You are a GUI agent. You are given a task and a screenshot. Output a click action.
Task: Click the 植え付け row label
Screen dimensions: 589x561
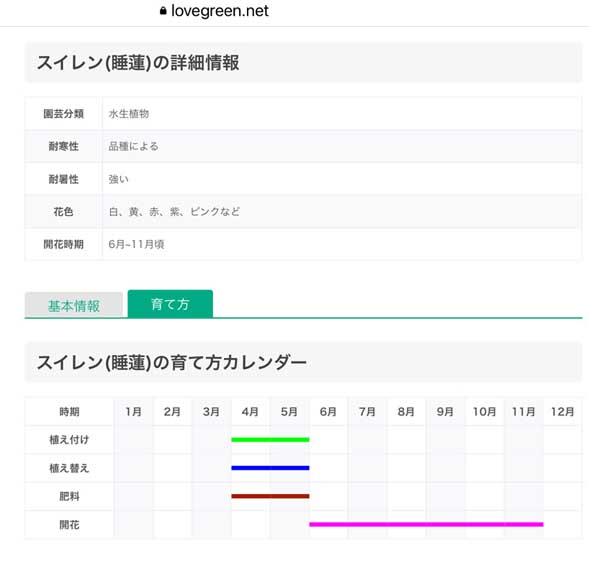point(69,440)
